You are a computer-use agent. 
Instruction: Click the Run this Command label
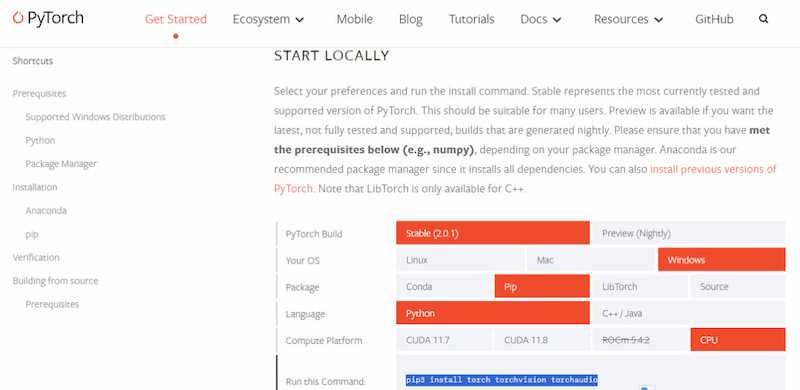point(326,381)
